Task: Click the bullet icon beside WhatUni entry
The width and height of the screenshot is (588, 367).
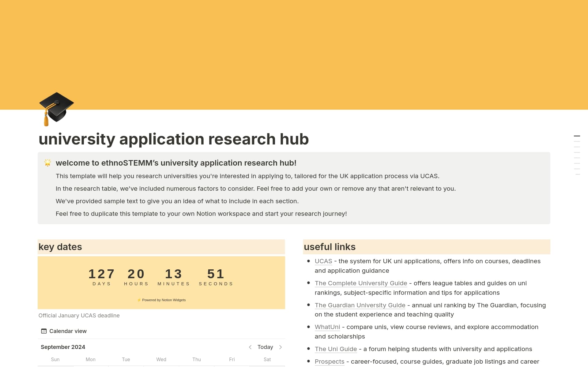Action: point(308,327)
